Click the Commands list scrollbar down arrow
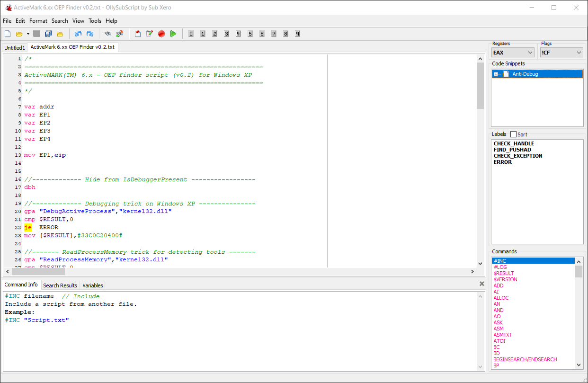The image size is (588, 383). click(579, 365)
